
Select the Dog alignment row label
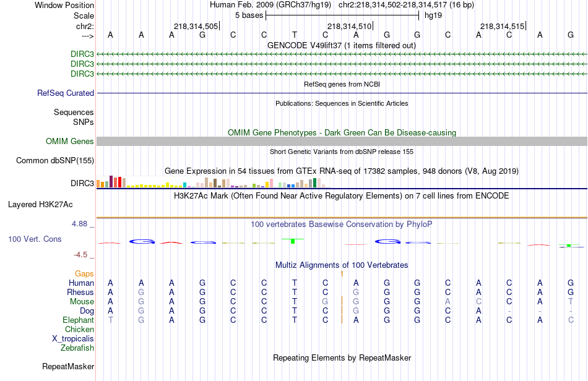pyautogui.click(x=87, y=311)
